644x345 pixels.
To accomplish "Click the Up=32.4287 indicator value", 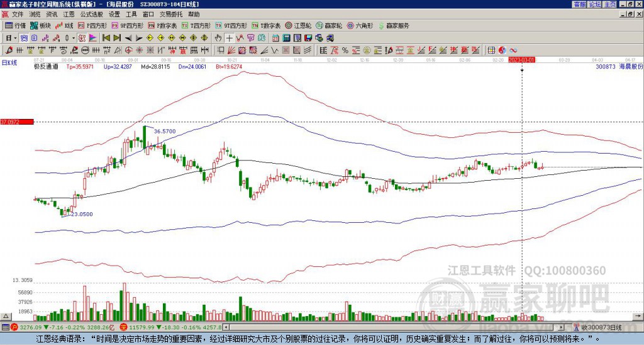I will click(118, 66).
